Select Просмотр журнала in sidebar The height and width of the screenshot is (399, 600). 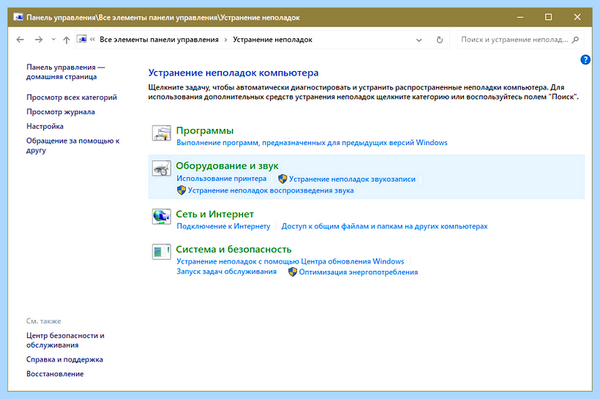[x=60, y=112]
